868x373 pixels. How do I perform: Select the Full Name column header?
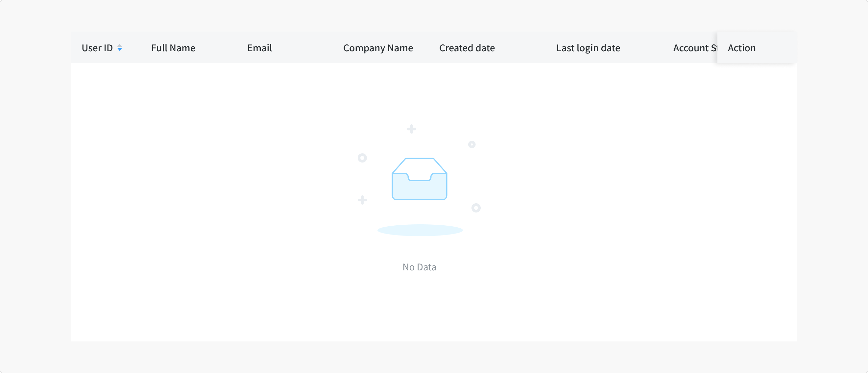point(173,48)
